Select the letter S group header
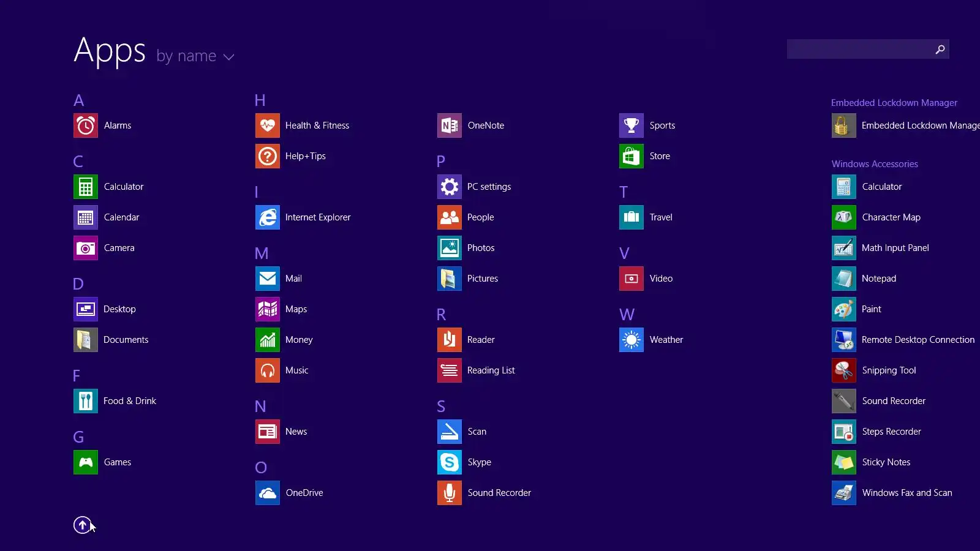 441,407
